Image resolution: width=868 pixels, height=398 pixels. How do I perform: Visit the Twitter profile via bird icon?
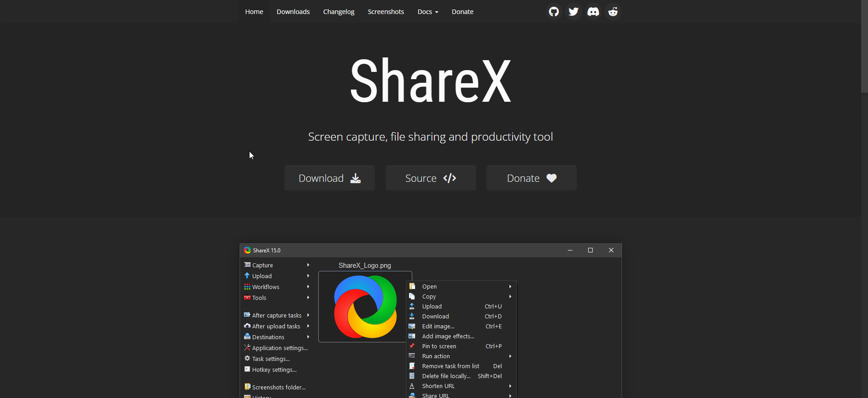coord(574,12)
